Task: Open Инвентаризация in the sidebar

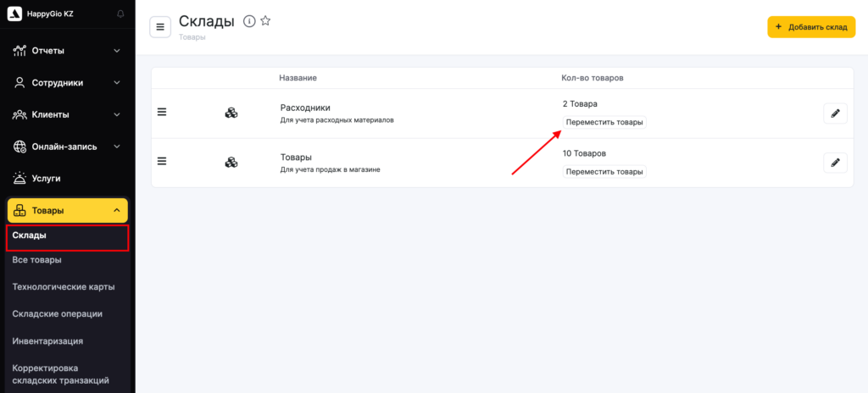Action: click(x=47, y=341)
